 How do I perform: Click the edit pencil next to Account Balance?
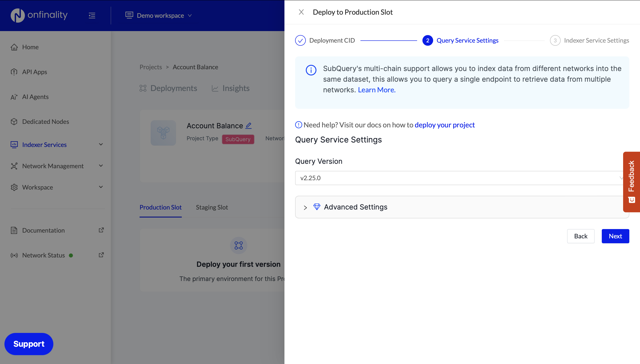coord(248,125)
